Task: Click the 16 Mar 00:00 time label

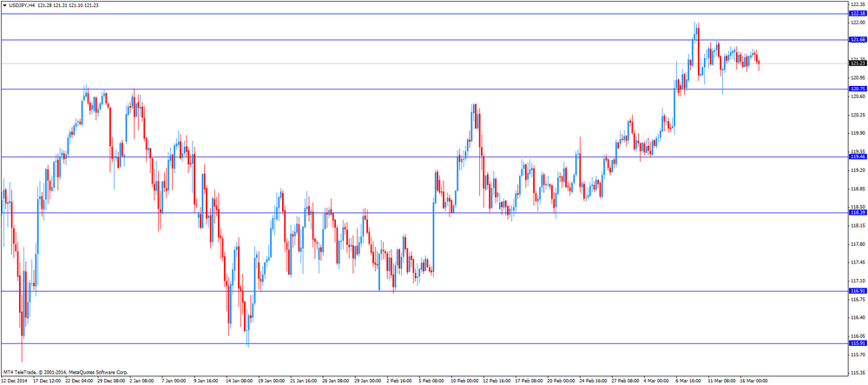Action: pyautogui.click(x=754, y=382)
